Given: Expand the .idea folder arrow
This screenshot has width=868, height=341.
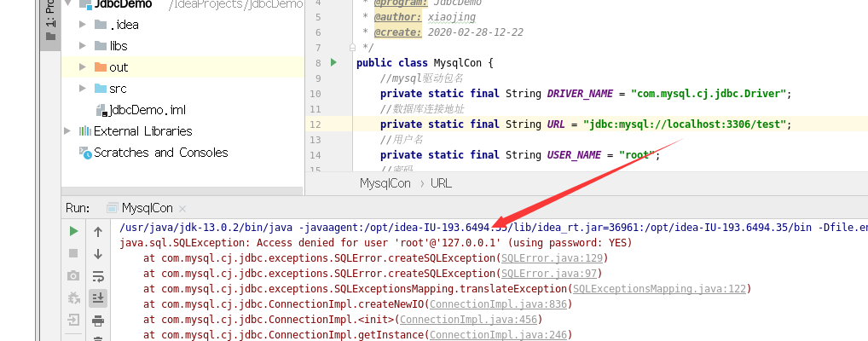Looking at the screenshot, I should [x=83, y=25].
